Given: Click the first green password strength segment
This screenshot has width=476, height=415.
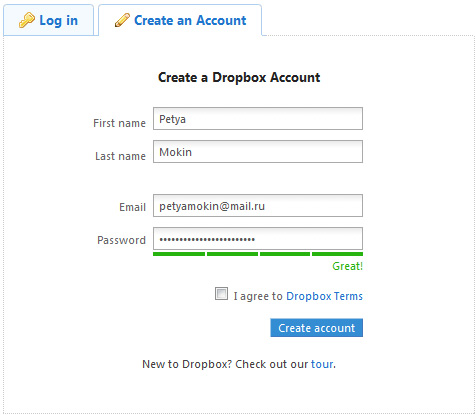Looking at the screenshot, I should 179,254.
